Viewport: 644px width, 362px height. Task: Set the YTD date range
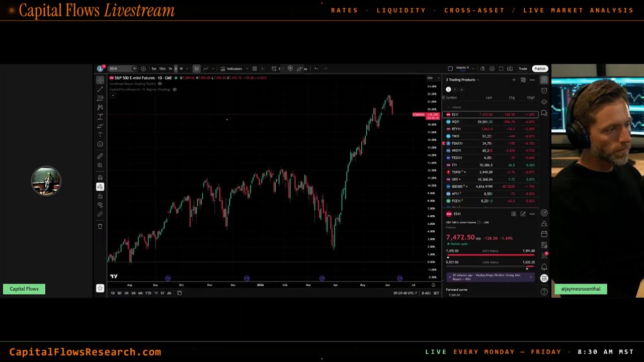click(148, 293)
